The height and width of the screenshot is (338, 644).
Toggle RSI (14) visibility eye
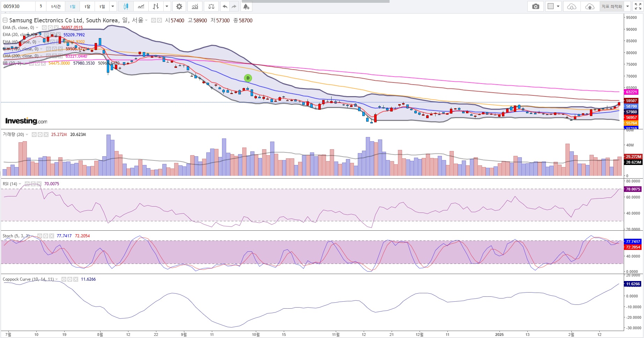click(x=27, y=184)
